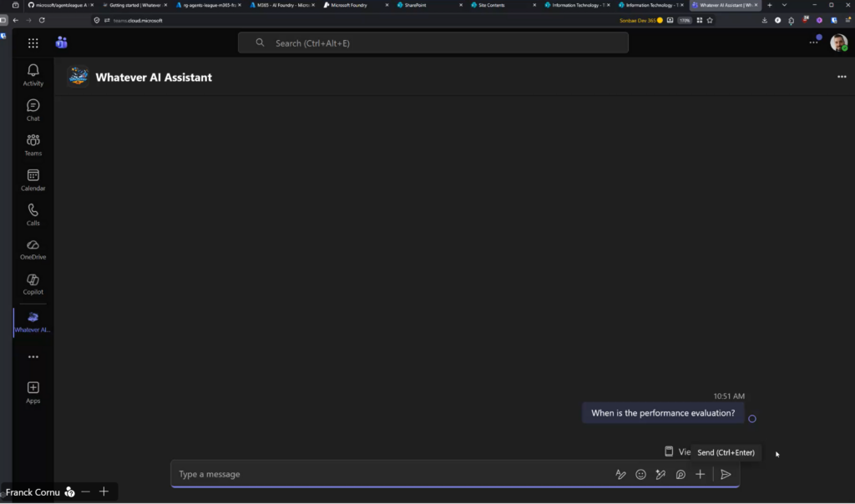Close the Site Contents tab
This screenshot has height=504, width=855.
(x=534, y=5)
